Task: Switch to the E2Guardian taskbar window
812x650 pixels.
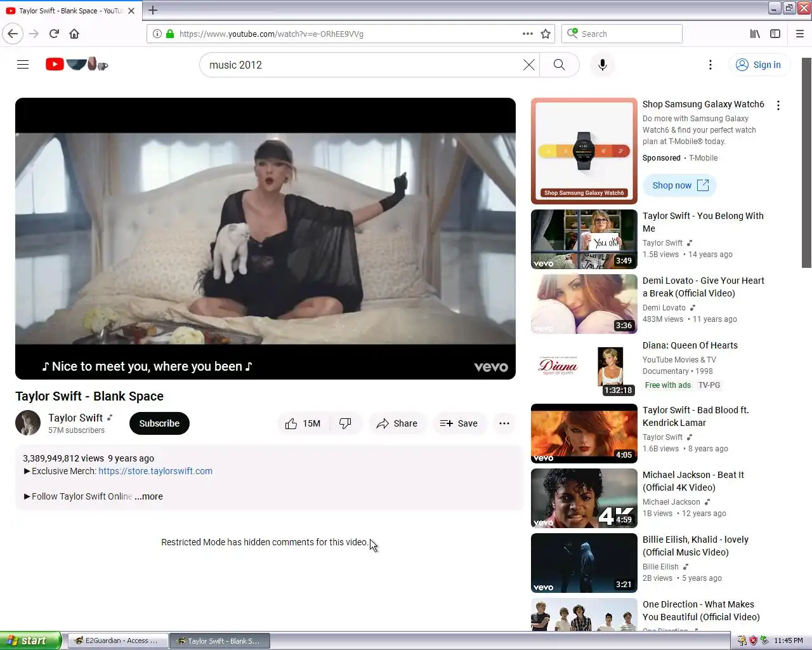Action: click(x=117, y=640)
